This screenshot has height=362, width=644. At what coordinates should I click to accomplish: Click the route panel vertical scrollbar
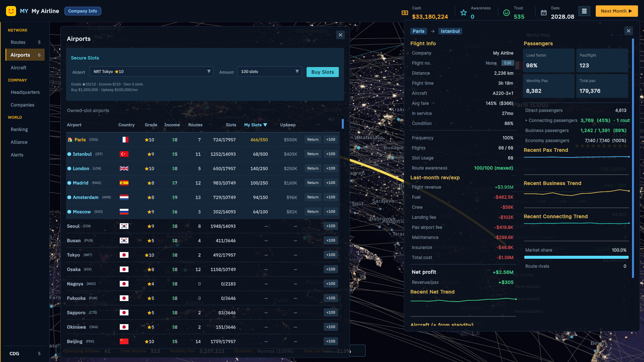coord(633,158)
